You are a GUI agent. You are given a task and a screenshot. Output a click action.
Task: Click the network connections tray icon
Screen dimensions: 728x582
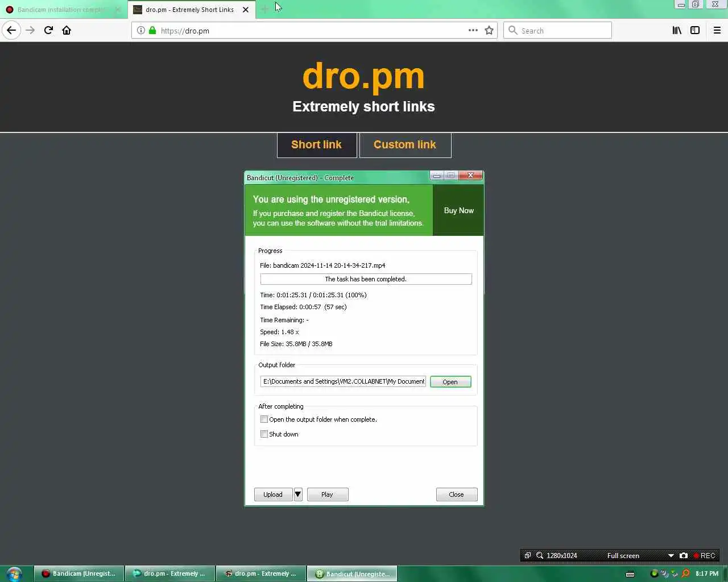coord(665,573)
